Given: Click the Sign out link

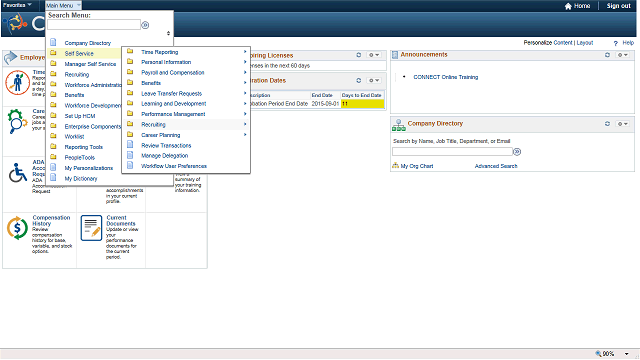Looking at the screenshot, I should click(618, 6).
